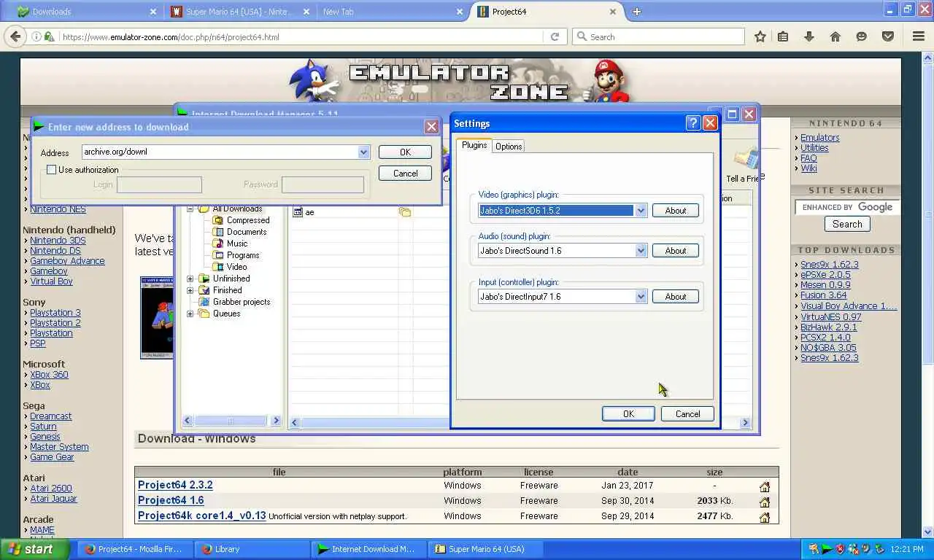The width and height of the screenshot is (934, 560).
Task: Open the Gameboy Advance emulator link
Action: coord(67,261)
